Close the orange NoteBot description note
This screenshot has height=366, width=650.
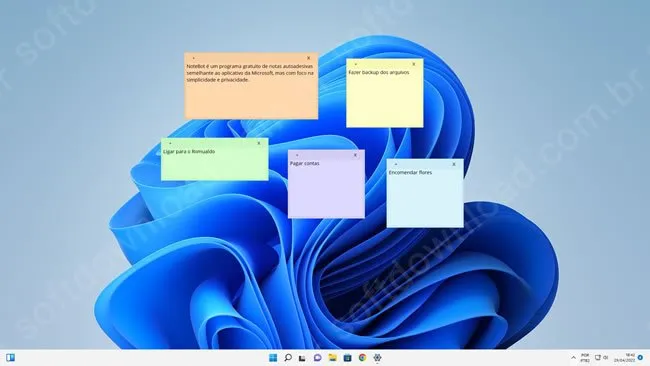point(308,58)
